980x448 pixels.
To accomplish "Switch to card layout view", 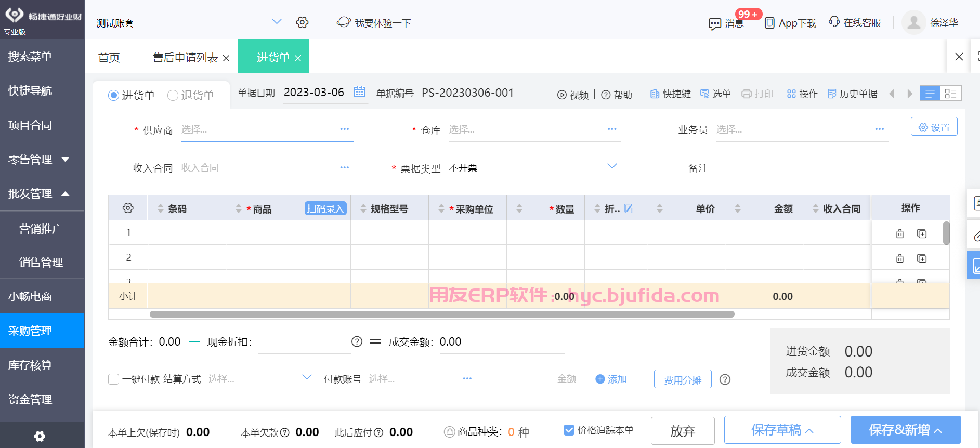I will point(951,94).
